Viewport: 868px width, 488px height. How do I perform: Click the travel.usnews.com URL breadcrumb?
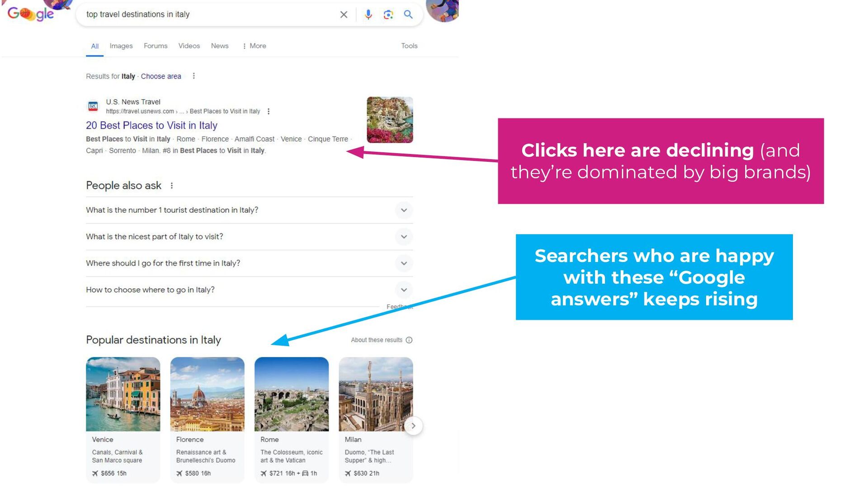tap(183, 111)
